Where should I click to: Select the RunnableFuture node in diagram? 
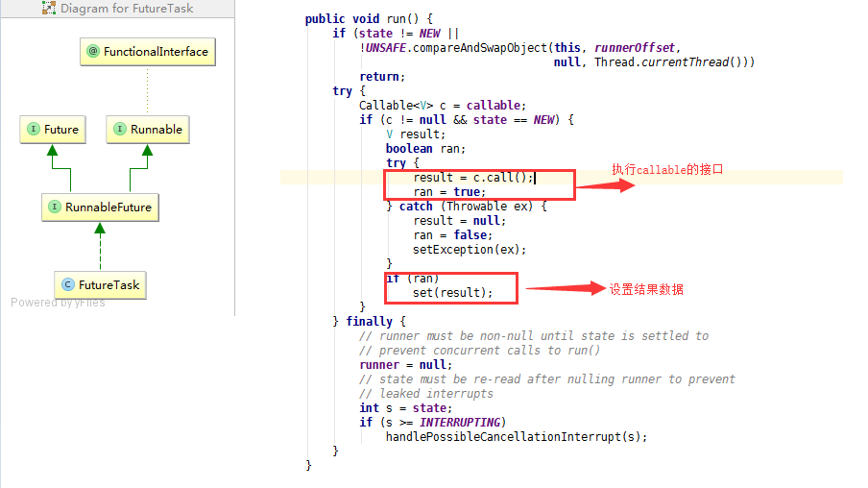[x=100, y=207]
